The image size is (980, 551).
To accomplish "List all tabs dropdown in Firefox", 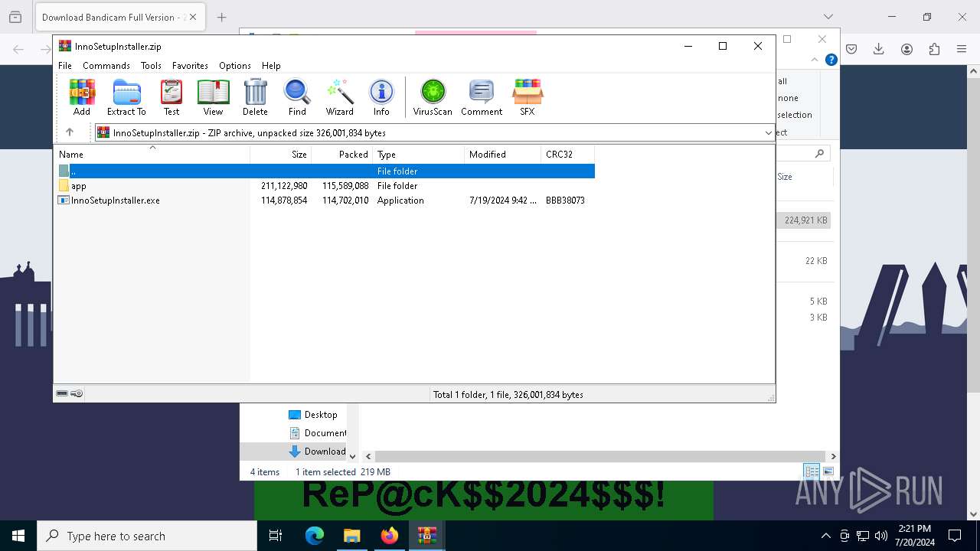I will point(828,17).
